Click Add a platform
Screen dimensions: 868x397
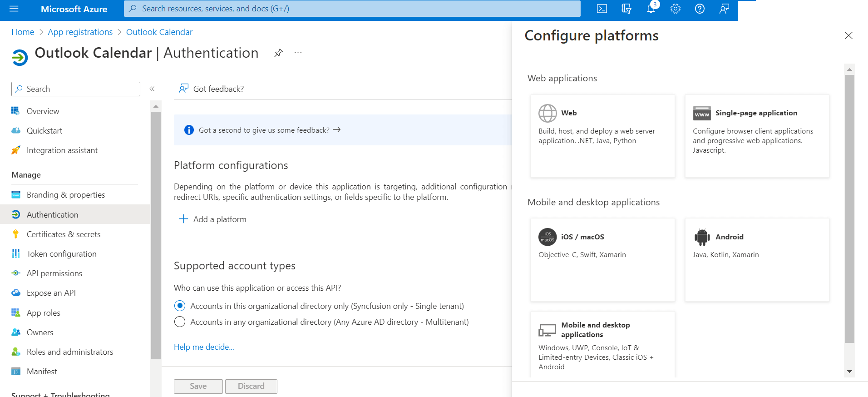pos(213,219)
